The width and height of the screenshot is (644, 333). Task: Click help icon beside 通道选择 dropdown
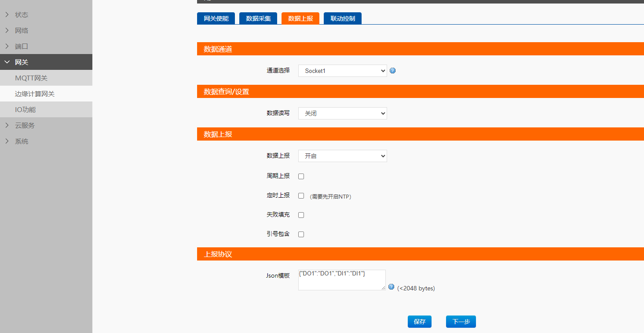393,70
